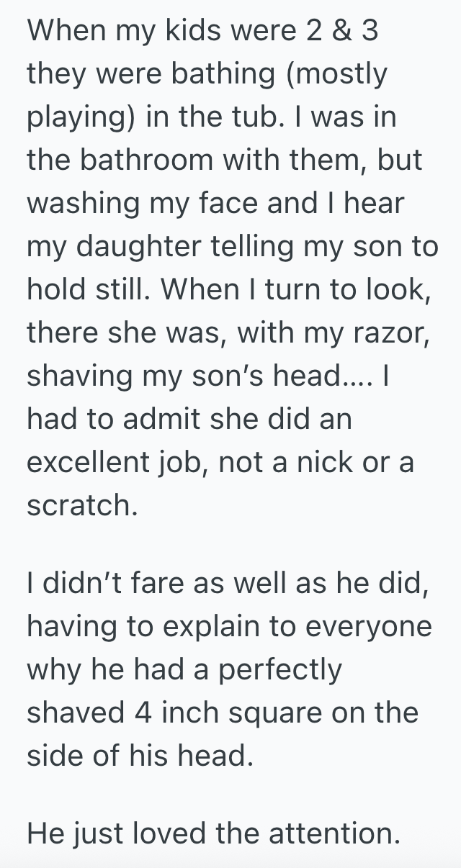461x868 pixels.
Task: Click the phrase "washing my face"
Action: (x=143, y=204)
